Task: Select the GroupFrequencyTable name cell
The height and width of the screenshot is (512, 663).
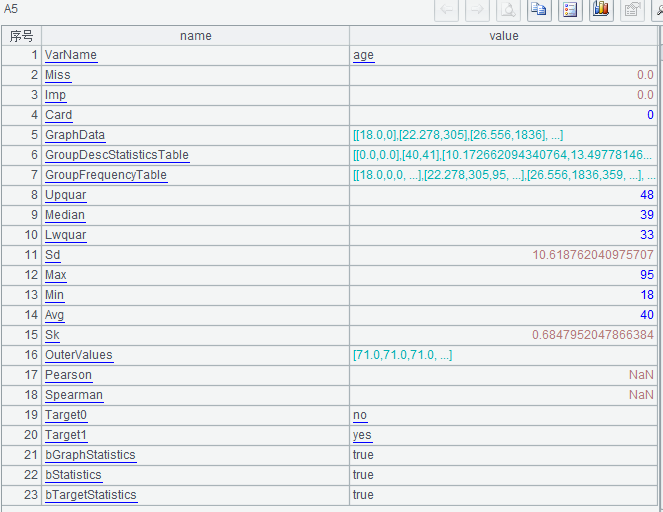Action: click(x=195, y=175)
